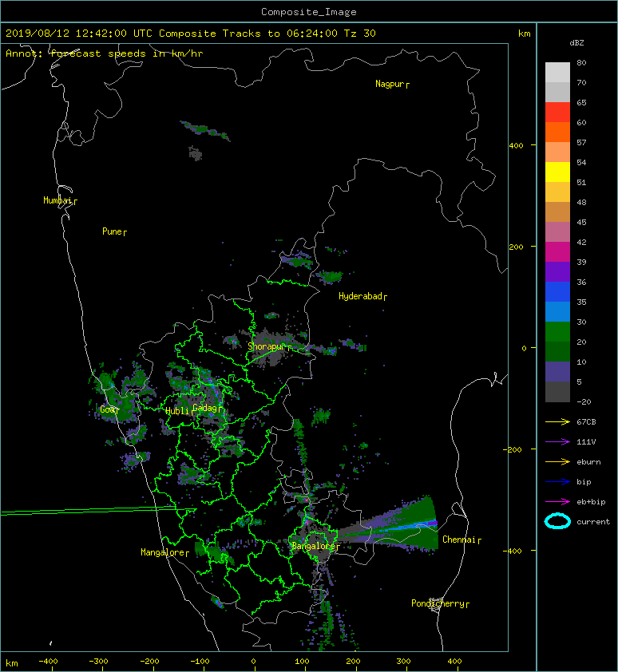Click the -200 tick label on vertical axis
This screenshot has height=672, width=618.
click(513, 449)
